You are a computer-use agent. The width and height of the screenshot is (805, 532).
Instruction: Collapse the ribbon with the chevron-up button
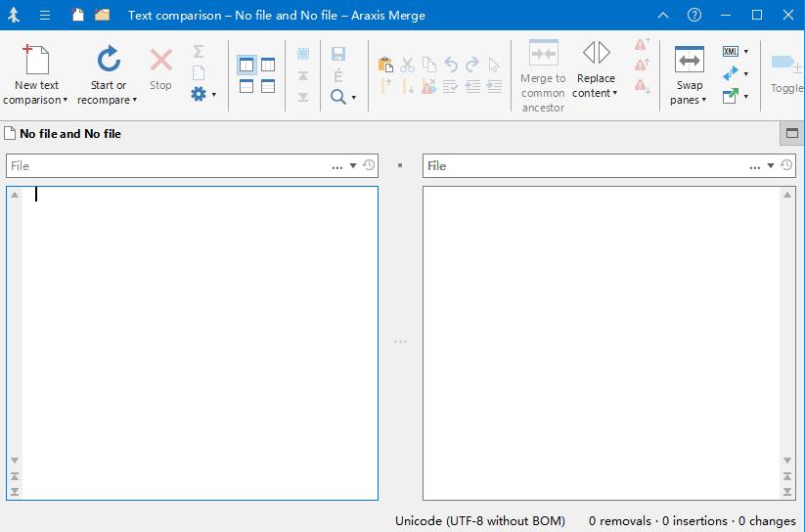(663, 16)
